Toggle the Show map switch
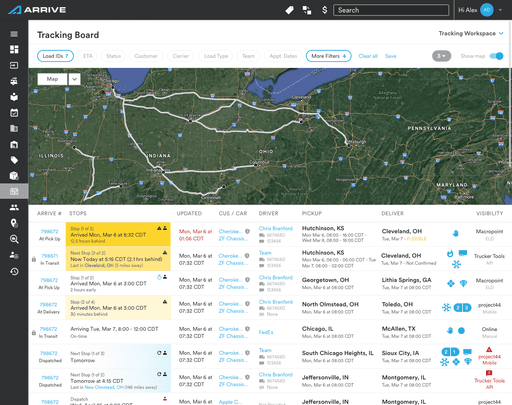Image resolution: width=512 pixels, height=405 pixels. [x=496, y=56]
